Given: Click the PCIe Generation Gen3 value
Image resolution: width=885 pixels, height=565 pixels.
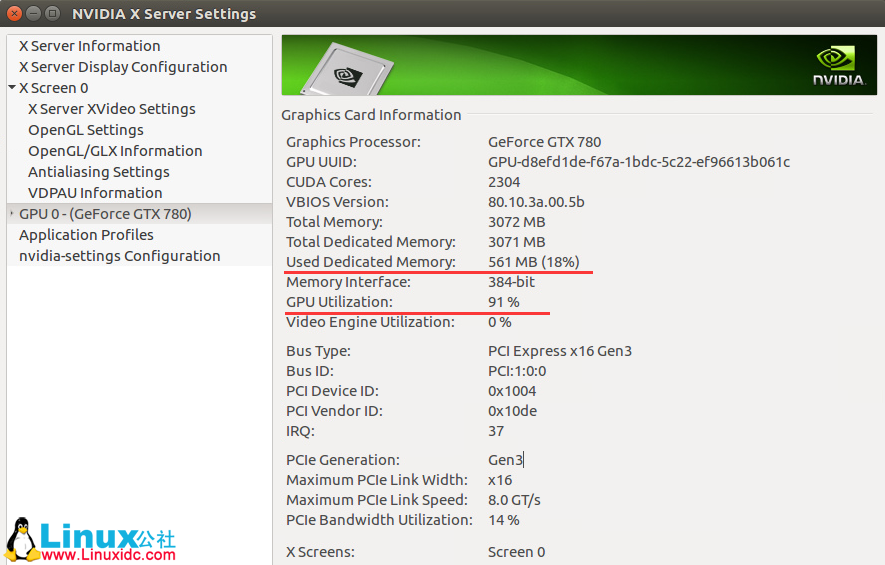Looking at the screenshot, I should pyautogui.click(x=505, y=460).
